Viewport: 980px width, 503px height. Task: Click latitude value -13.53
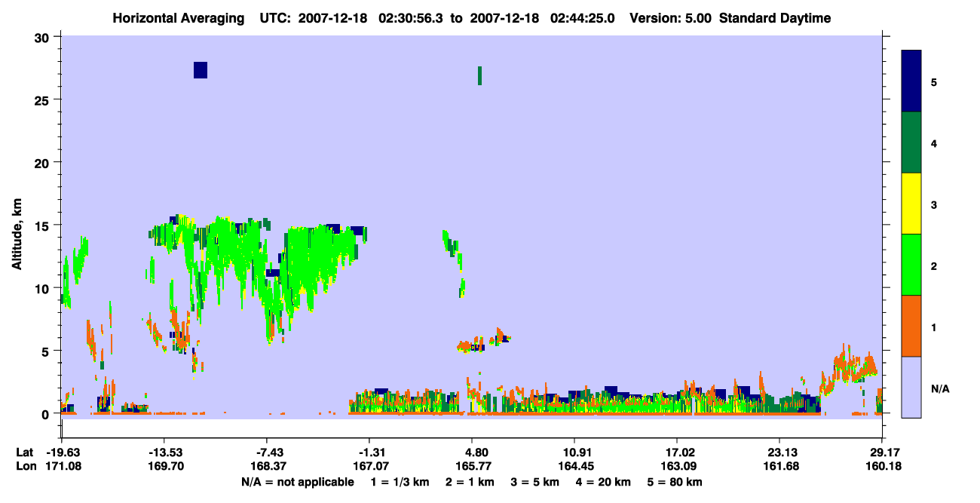tap(164, 452)
